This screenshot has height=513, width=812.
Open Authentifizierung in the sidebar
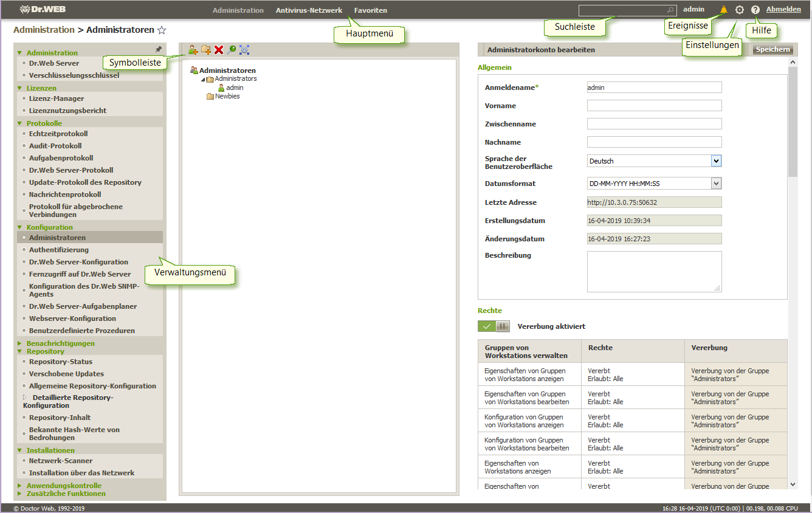coord(59,250)
